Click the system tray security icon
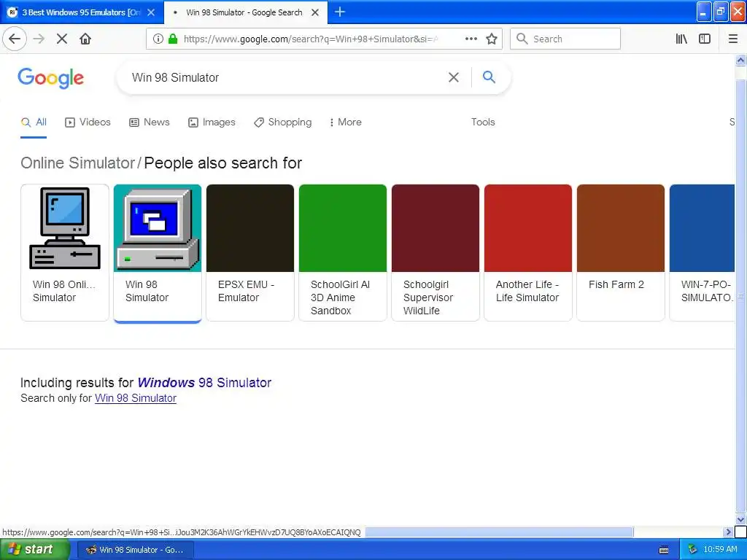 click(693, 550)
